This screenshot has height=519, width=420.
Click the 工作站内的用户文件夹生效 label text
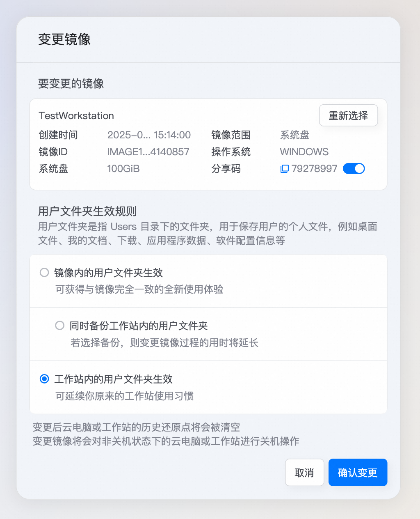coord(114,379)
